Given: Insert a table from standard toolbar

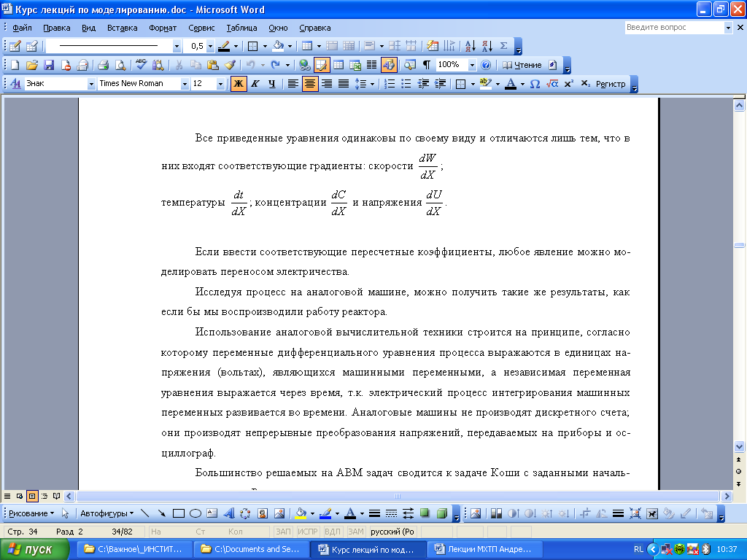Looking at the screenshot, I should [x=338, y=65].
